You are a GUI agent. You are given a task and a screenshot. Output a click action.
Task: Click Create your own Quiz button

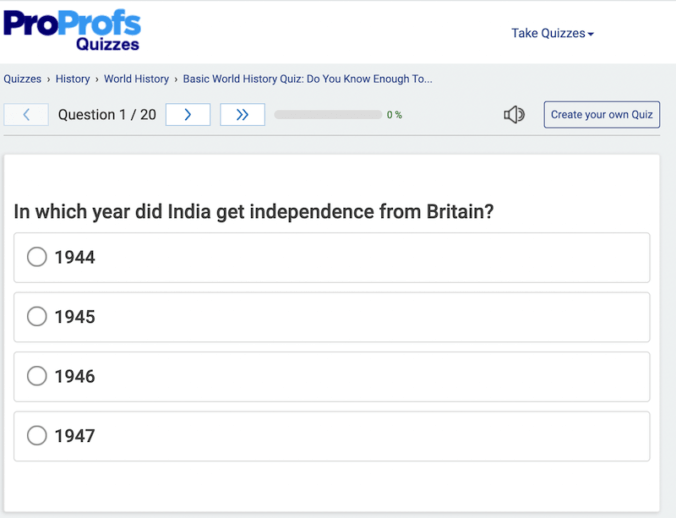click(602, 115)
